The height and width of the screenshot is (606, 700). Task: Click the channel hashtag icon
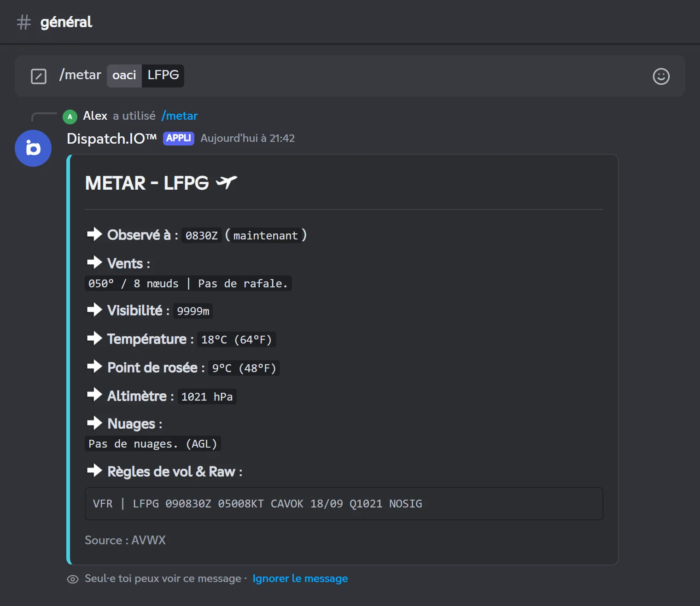(24, 22)
